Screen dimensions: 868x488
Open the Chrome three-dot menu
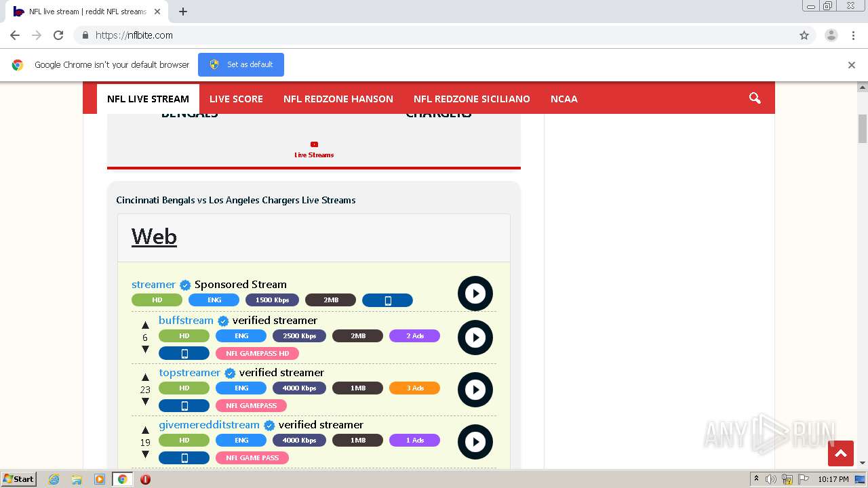click(x=853, y=35)
